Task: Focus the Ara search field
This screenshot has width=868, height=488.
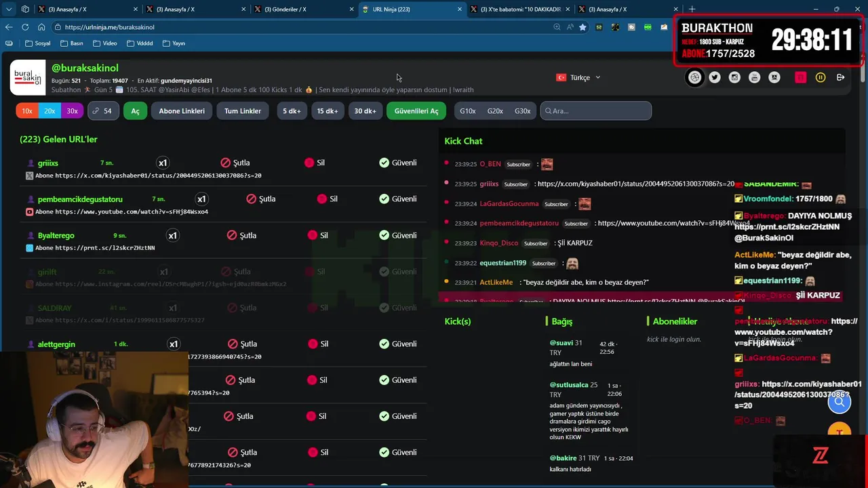Action: (596, 110)
